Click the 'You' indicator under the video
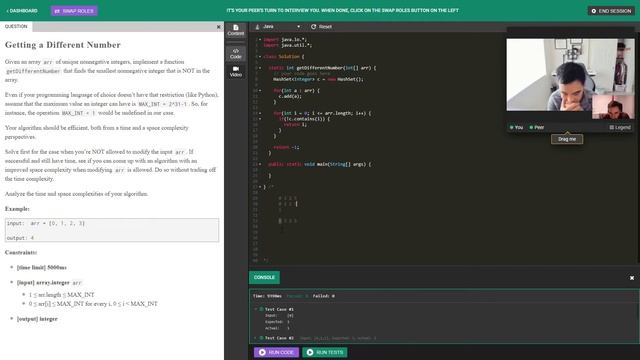 click(516, 127)
